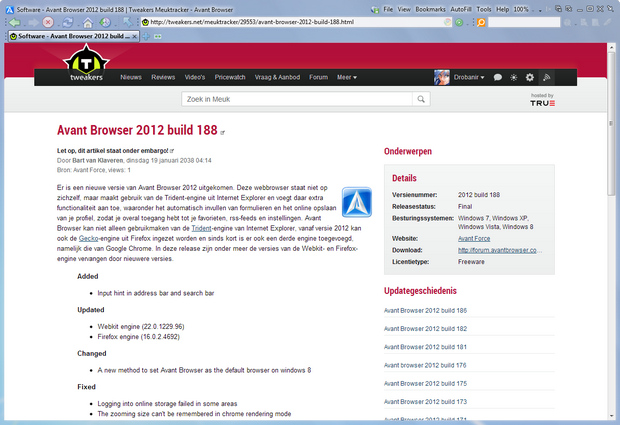Open Tweakers messages speech bubble icon
This screenshot has width=620, height=425.
(498, 77)
